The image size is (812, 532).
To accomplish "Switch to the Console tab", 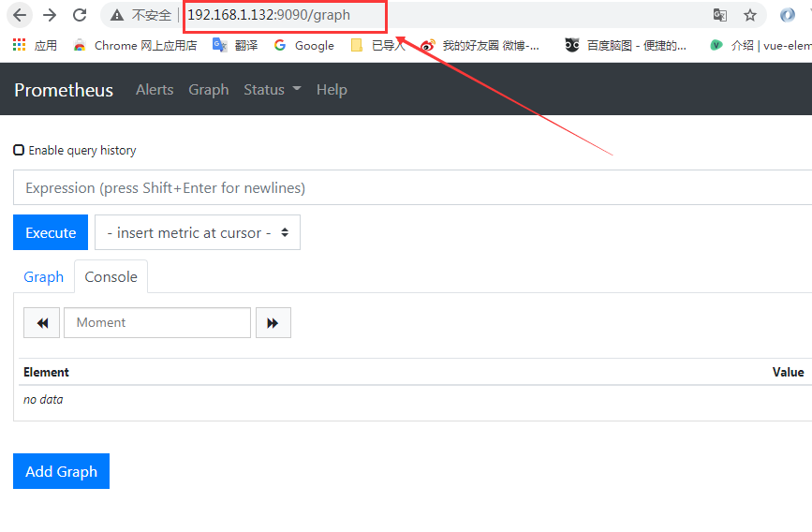I will [x=111, y=276].
